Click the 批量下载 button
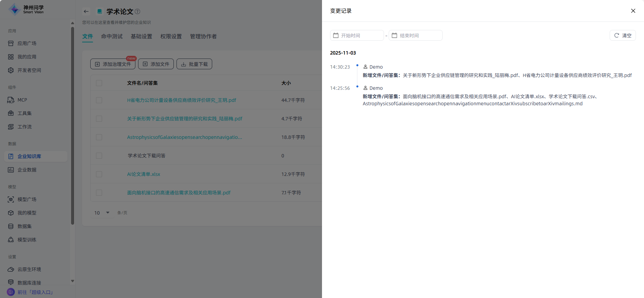This screenshot has height=298, width=644. pos(194,64)
